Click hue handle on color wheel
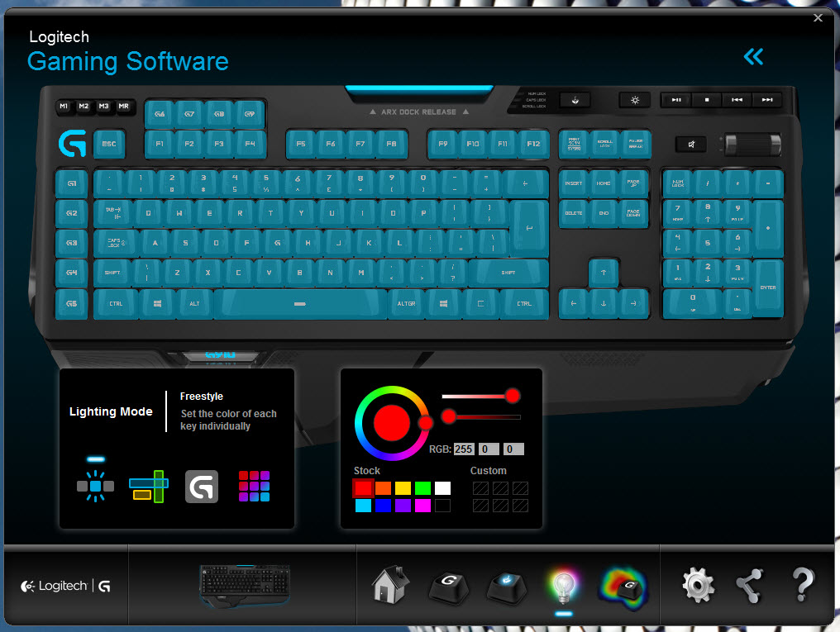Screen dimensions: 840x632 coord(425,423)
